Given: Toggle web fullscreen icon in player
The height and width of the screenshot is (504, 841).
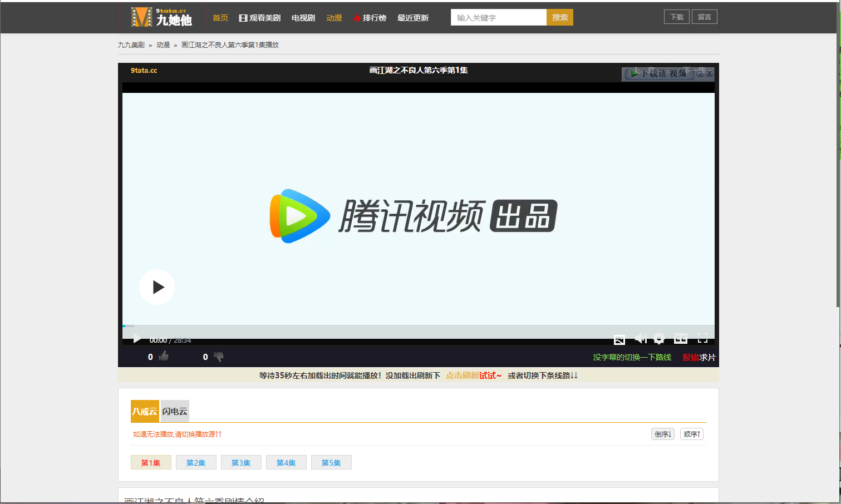Looking at the screenshot, I should pos(680,339).
